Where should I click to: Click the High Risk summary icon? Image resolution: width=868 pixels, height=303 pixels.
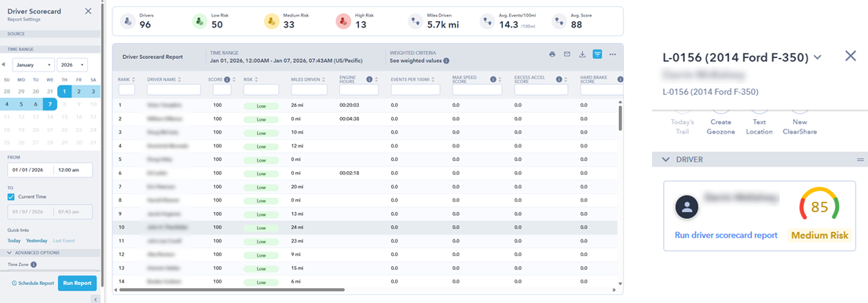344,21
